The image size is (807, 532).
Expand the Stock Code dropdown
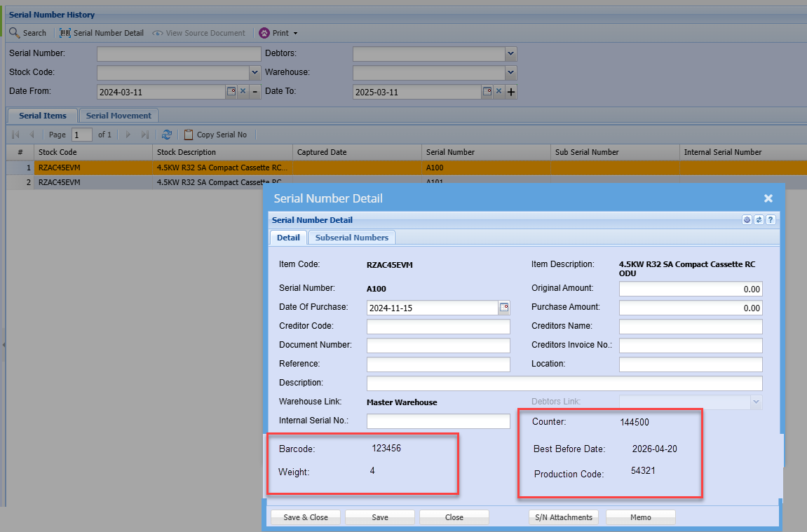click(255, 73)
